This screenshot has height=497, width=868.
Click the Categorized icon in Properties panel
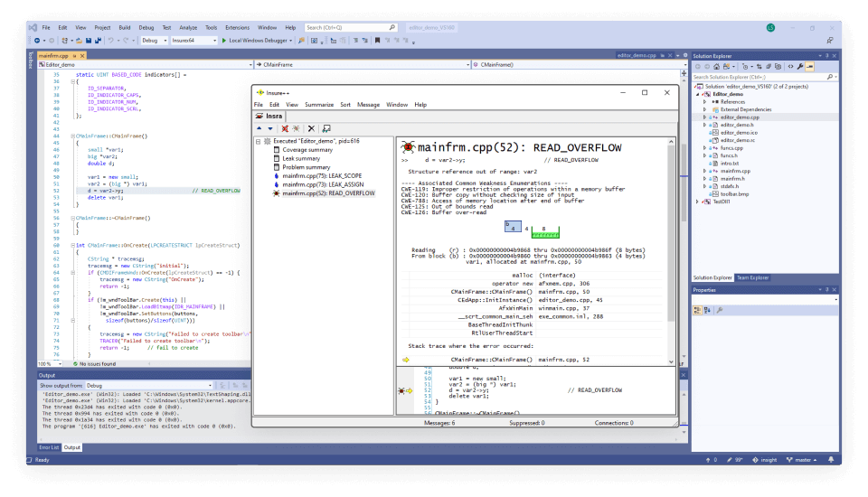pos(697,311)
